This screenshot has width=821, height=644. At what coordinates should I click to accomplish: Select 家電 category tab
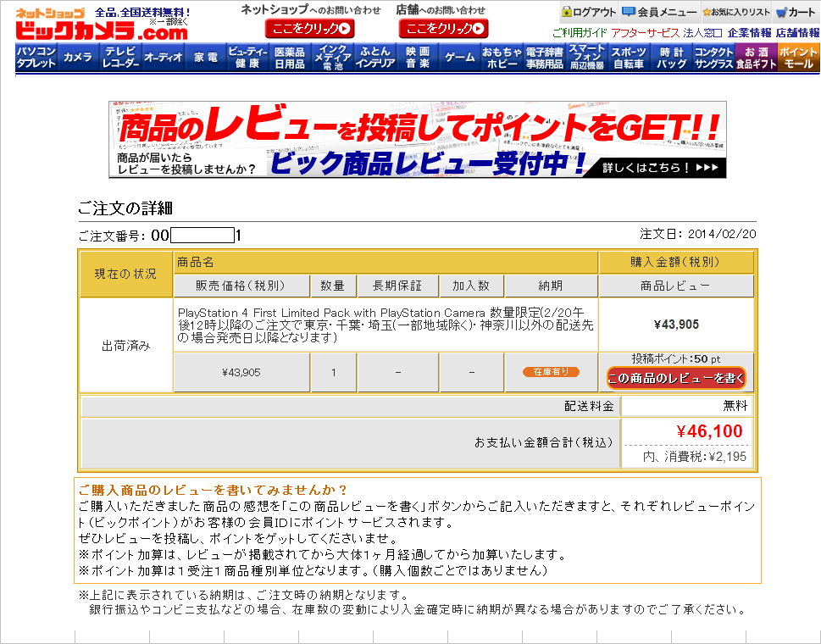[205, 57]
